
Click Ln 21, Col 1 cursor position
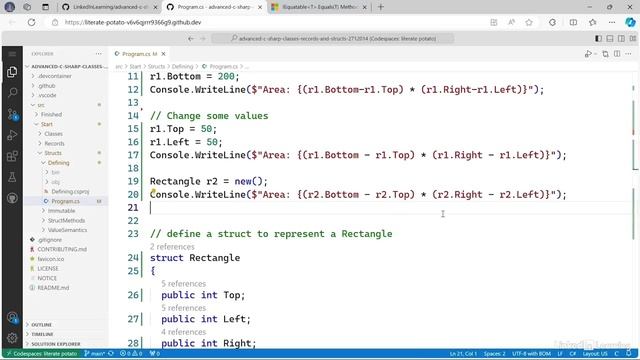[463, 353]
